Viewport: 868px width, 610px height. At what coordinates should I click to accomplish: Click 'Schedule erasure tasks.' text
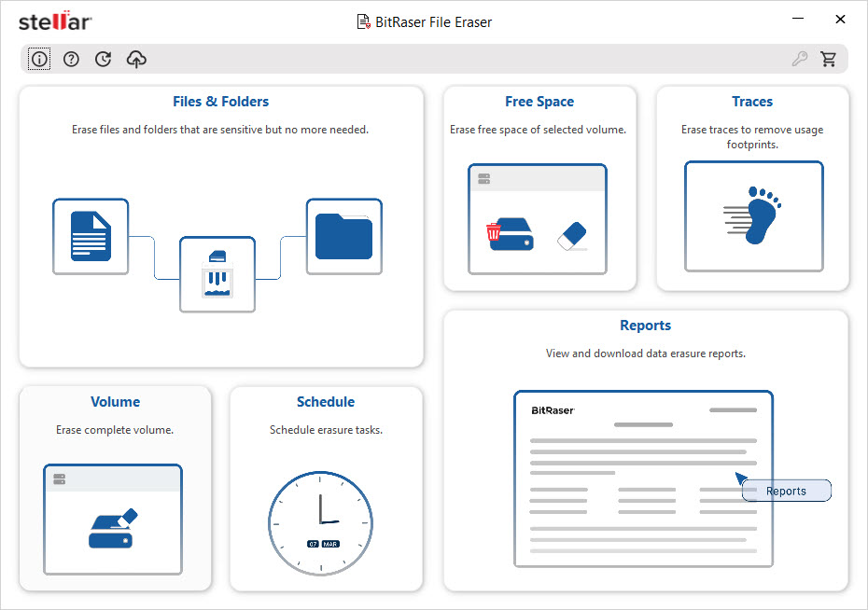pos(326,430)
